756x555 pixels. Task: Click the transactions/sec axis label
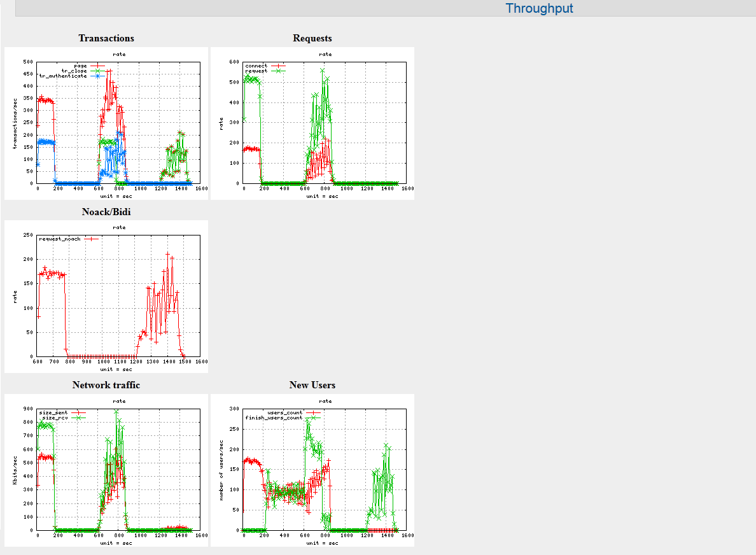(x=15, y=123)
